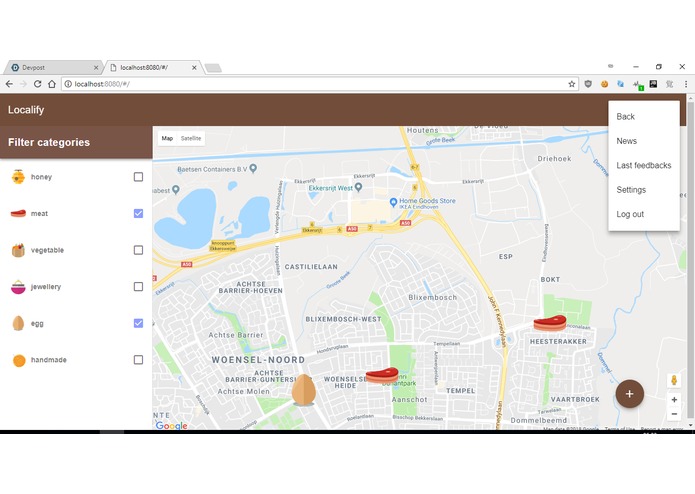Click the shield extension icon
The width and height of the screenshot is (695, 494).
[588, 84]
